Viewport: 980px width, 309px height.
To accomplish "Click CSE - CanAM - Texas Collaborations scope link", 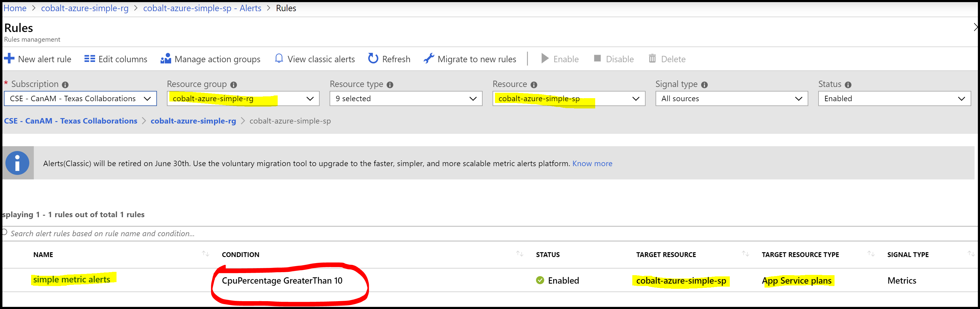I will tap(70, 121).
